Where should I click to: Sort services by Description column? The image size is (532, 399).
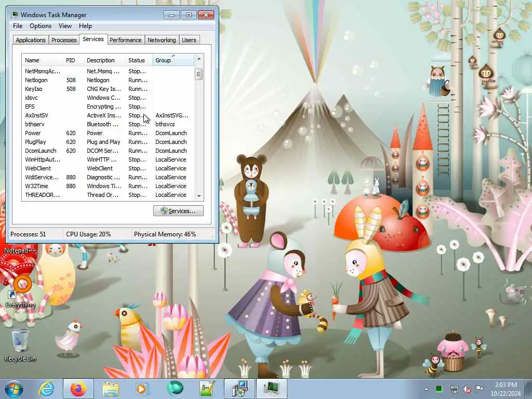pos(105,60)
